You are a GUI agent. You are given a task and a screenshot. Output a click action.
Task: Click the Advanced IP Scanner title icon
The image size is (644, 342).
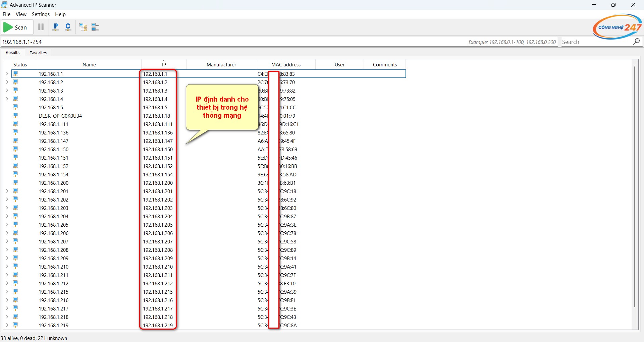coord(4,5)
